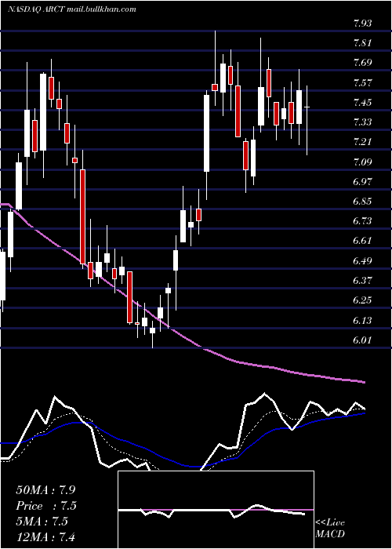Image resolution: width=392 pixels, height=549 pixels.
Task: Click the 6.49 price axis label
Action: point(362,261)
